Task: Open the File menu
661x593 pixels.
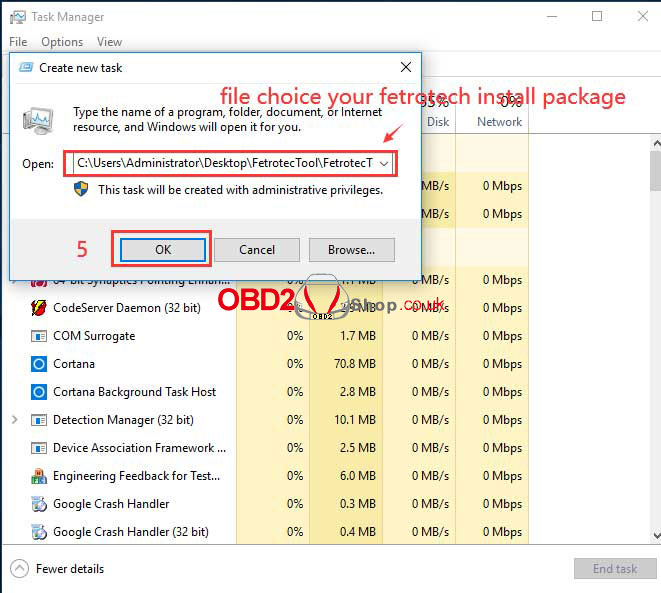Action: click(18, 42)
